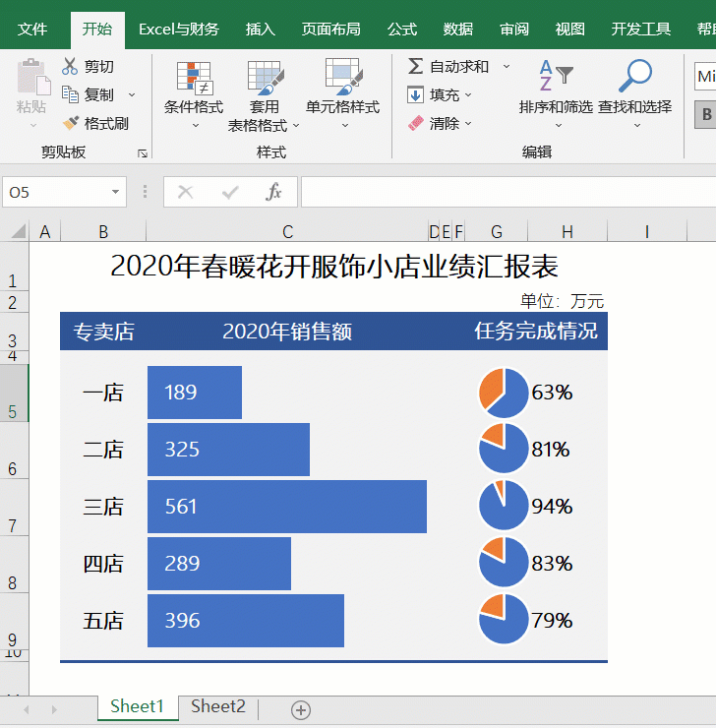This screenshot has height=728, width=716.
Task: Switch to the 数据 (Data) tab
Action: pyautogui.click(x=458, y=30)
